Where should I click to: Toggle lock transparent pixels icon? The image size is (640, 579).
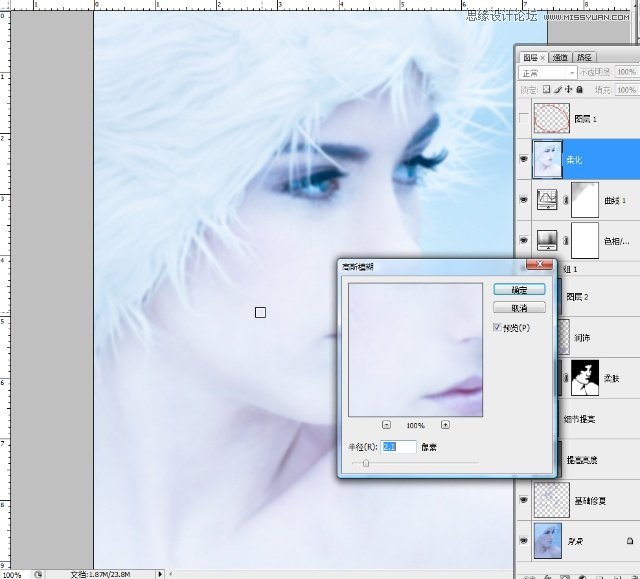tap(547, 89)
